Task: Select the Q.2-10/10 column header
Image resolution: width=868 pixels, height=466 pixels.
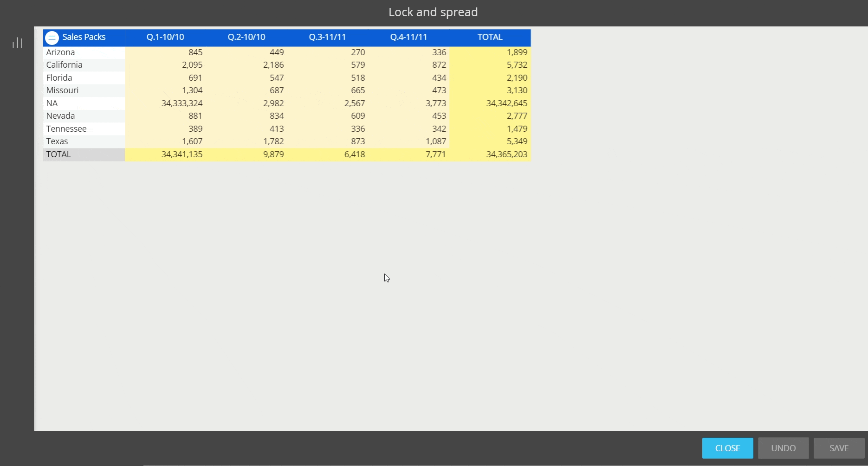Action: point(246,37)
